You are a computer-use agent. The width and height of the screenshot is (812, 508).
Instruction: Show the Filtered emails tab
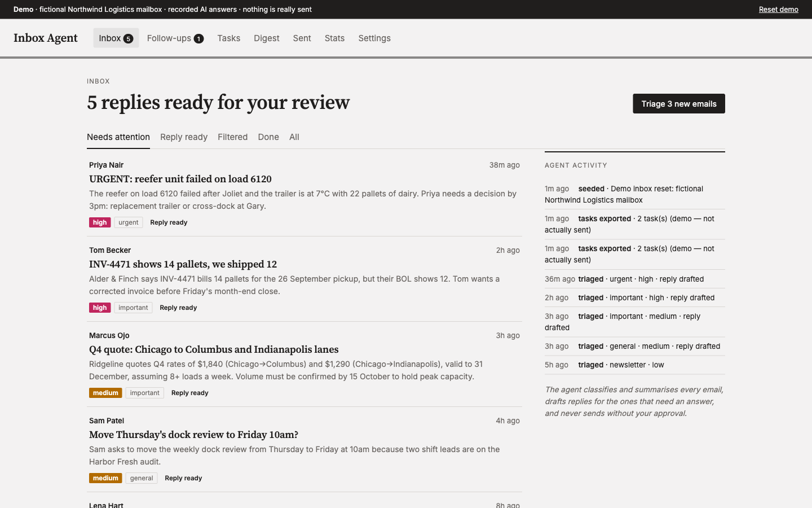click(x=233, y=137)
